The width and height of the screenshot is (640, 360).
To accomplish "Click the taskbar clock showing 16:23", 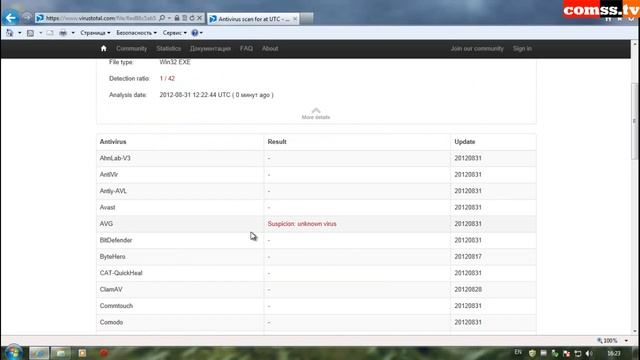I will (614, 353).
